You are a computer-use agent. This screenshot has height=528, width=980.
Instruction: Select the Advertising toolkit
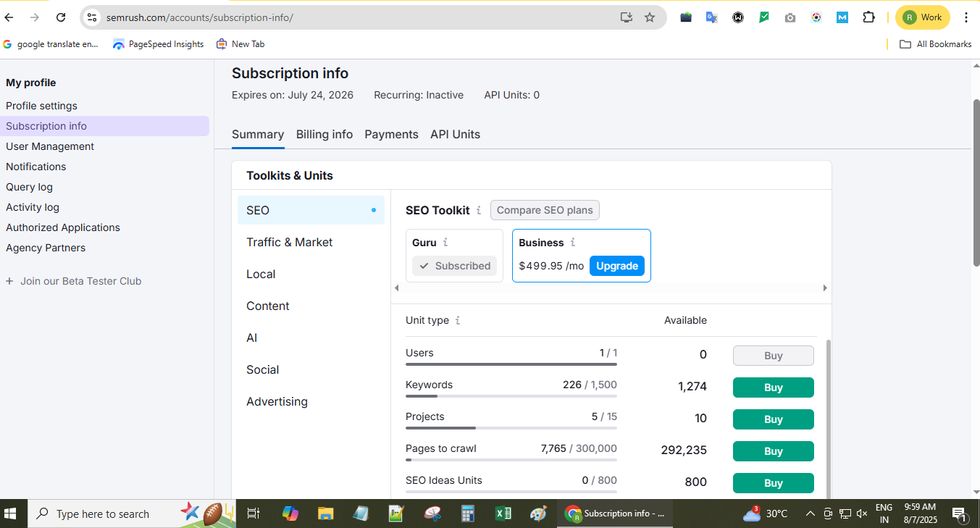click(311, 401)
